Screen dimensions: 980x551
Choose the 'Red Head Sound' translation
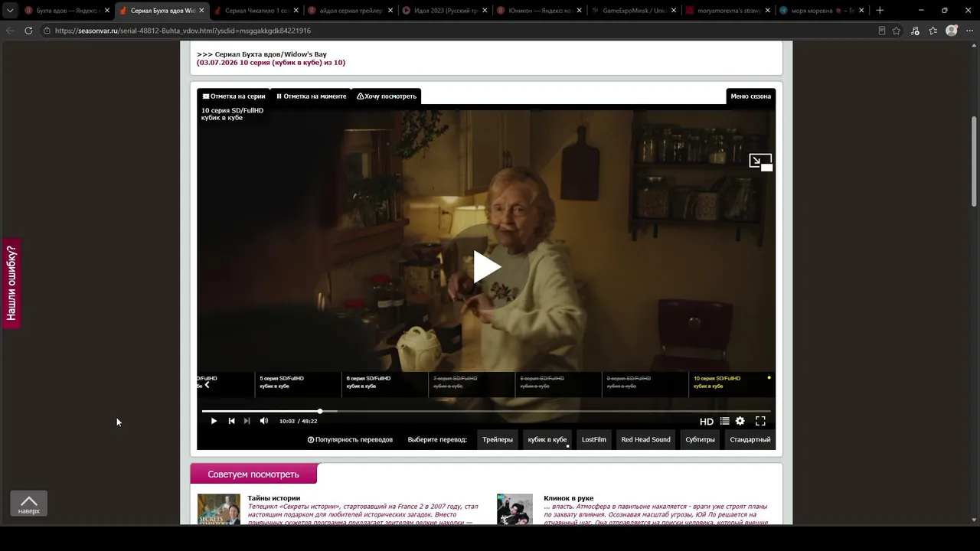tap(645, 440)
